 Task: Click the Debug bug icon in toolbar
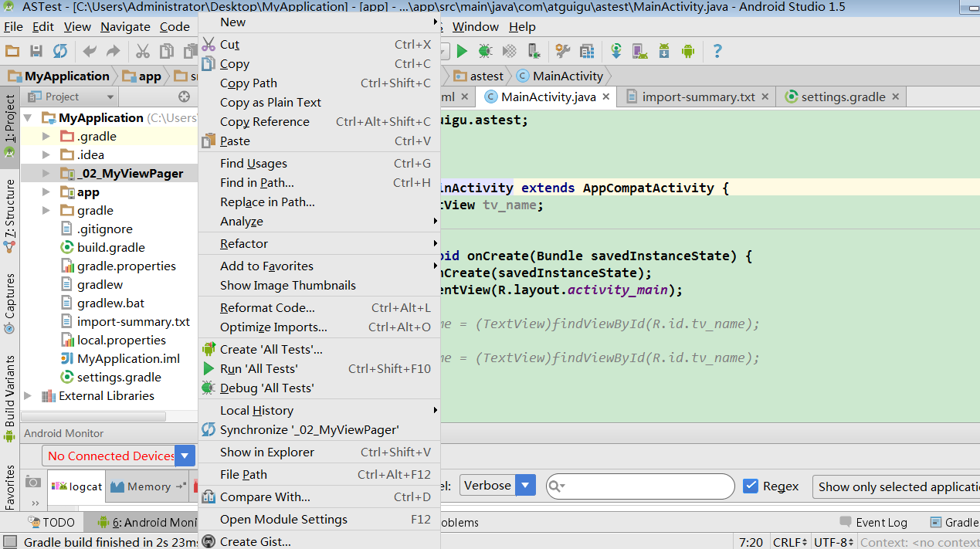click(x=485, y=51)
